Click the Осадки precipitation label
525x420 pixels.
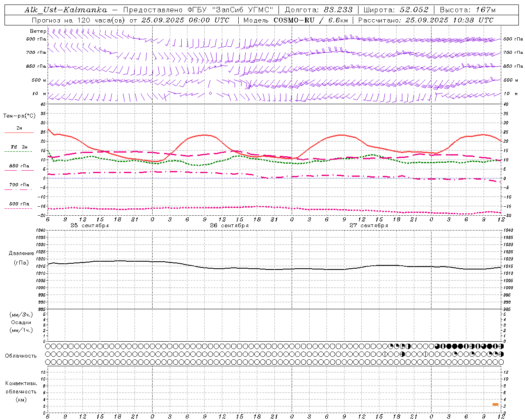pyautogui.click(x=21, y=322)
